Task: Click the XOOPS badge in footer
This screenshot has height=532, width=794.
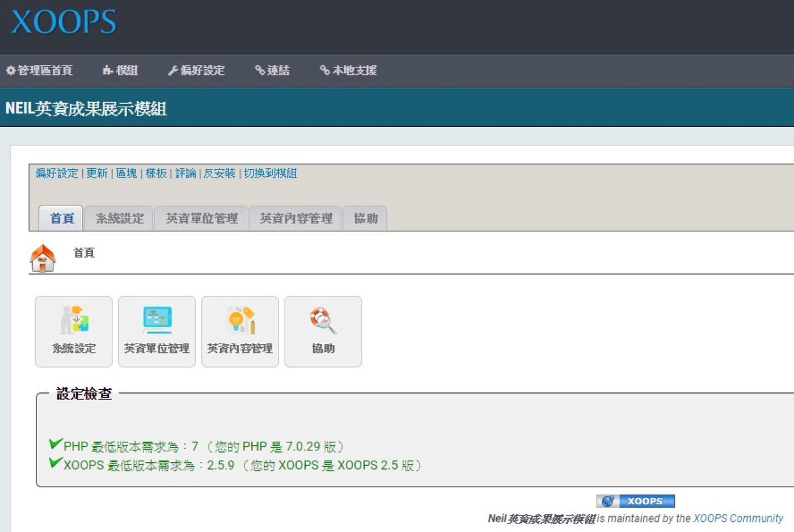Action: (635, 501)
